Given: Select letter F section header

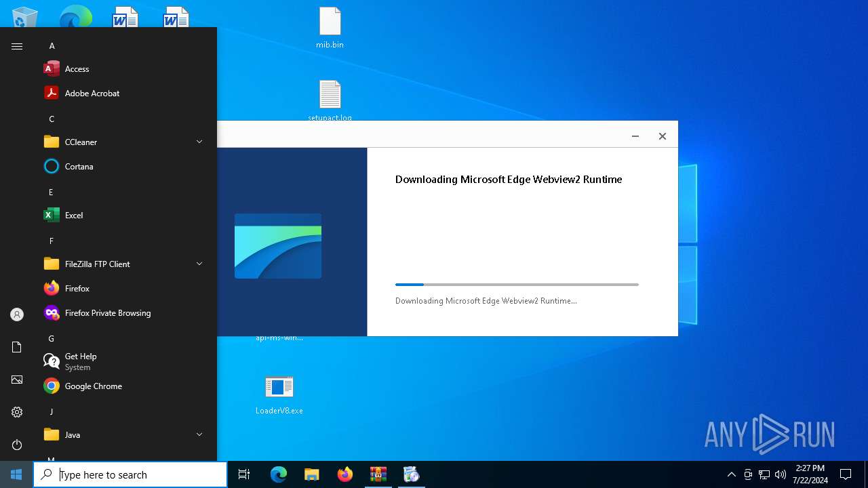Looking at the screenshot, I should coord(52,241).
